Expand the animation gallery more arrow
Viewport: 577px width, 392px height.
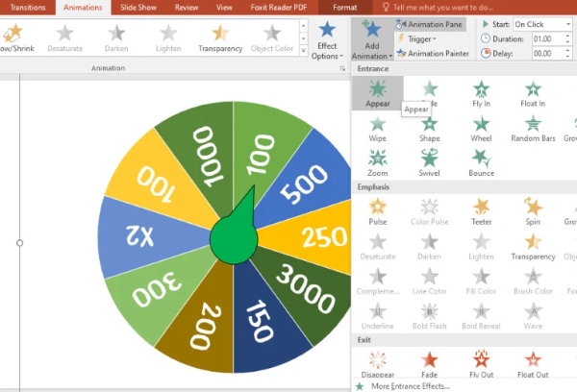(x=303, y=50)
